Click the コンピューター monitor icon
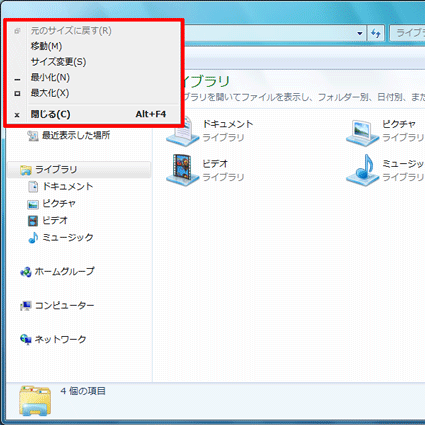Screen dimensions: 425x425 26,306
